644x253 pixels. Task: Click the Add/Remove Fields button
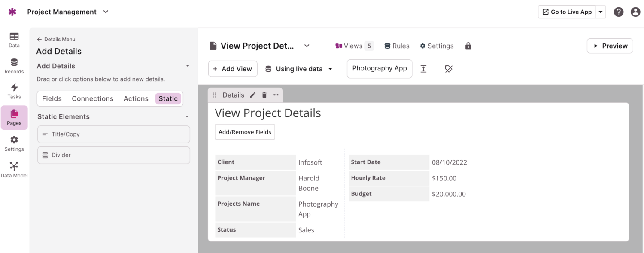coord(245,132)
